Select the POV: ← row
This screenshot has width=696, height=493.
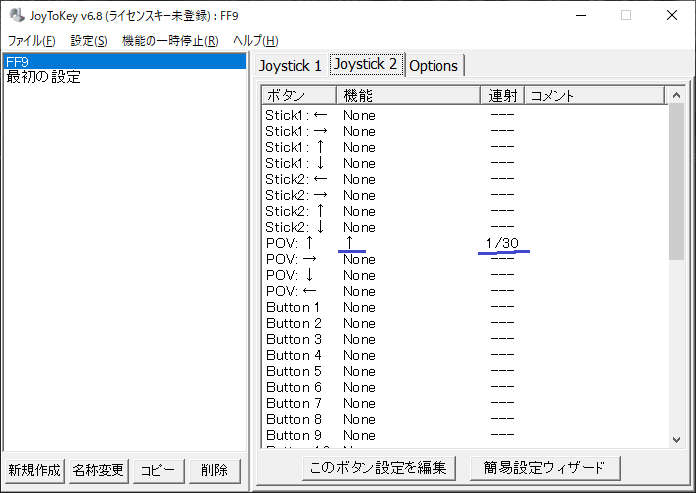(465, 291)
